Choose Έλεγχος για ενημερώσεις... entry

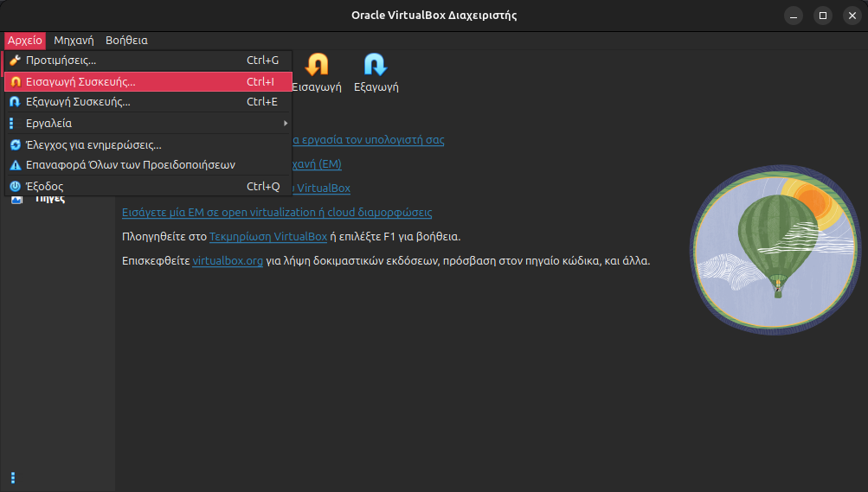(148, 145)
